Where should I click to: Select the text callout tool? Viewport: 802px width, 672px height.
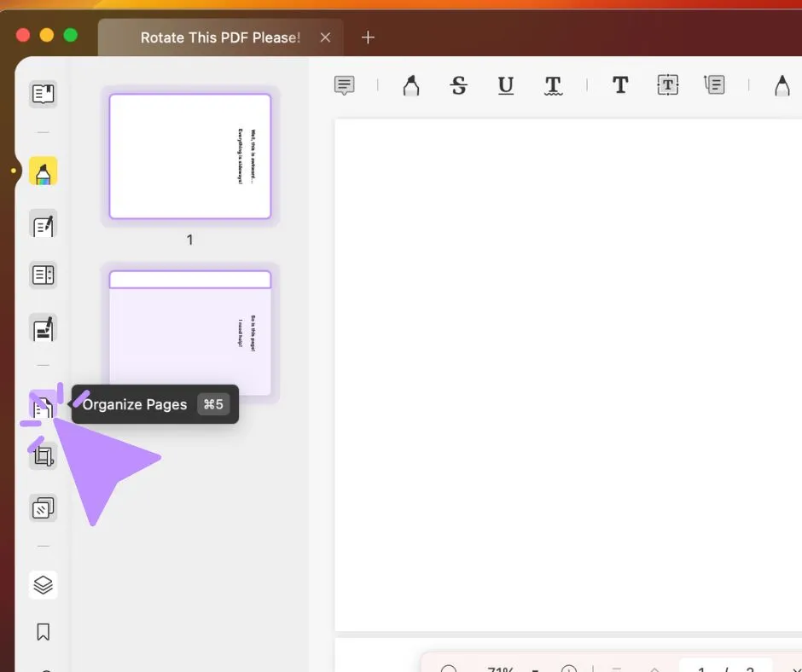tap(714, 85)
